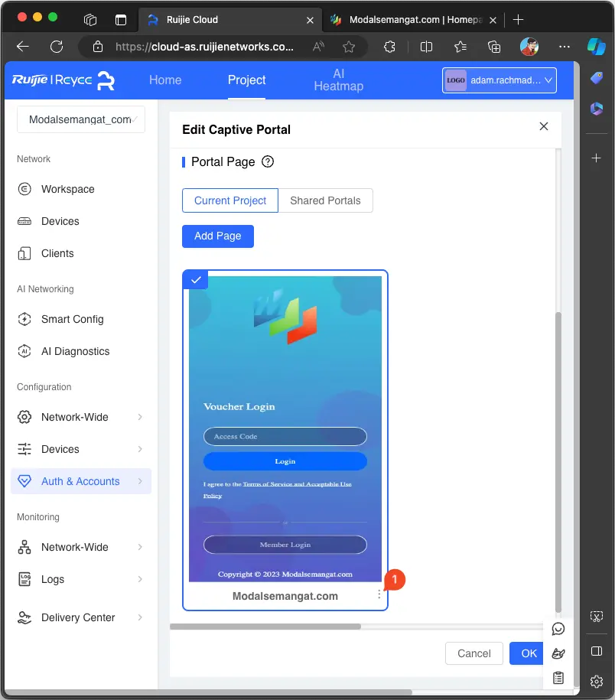Open the blue tag Shopping sidebar icon

(596, 78)
